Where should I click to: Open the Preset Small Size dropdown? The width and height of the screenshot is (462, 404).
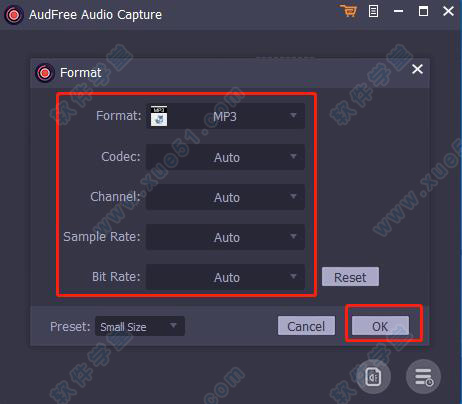pos(140,326)
